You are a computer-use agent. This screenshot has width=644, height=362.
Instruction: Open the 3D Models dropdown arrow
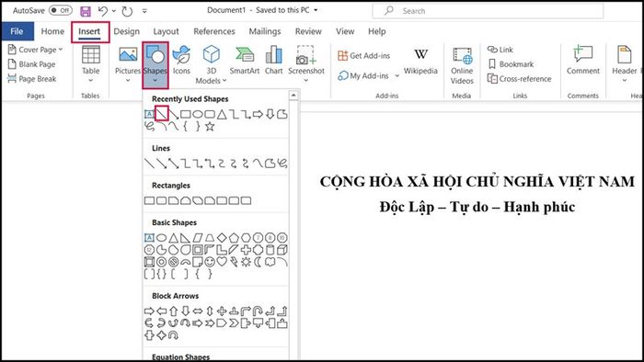coord(224,81)
